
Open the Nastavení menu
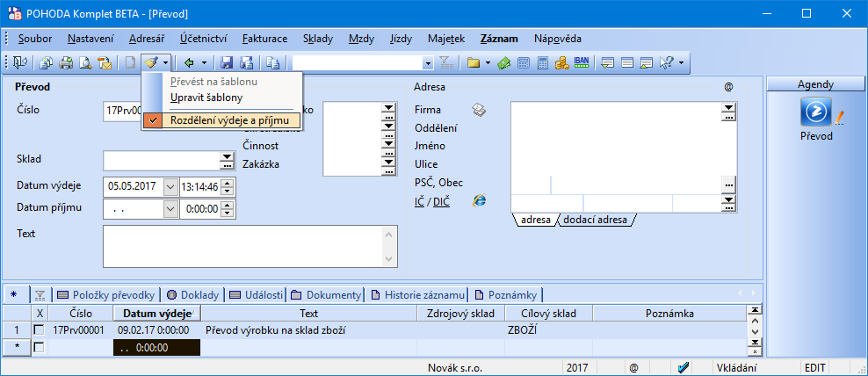click(x=90, y=39)
